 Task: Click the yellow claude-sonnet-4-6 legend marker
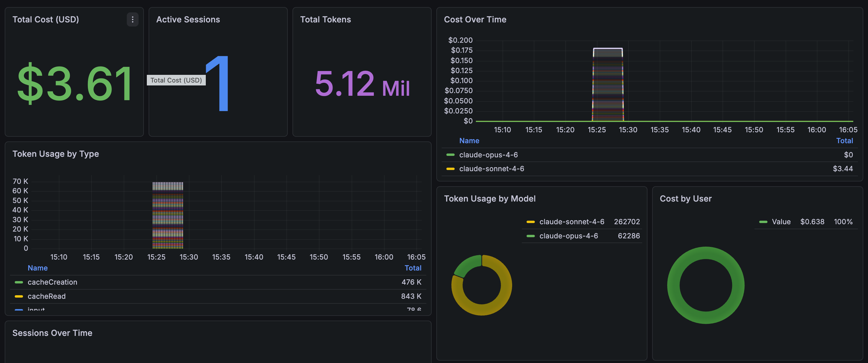tap(451, 169)
